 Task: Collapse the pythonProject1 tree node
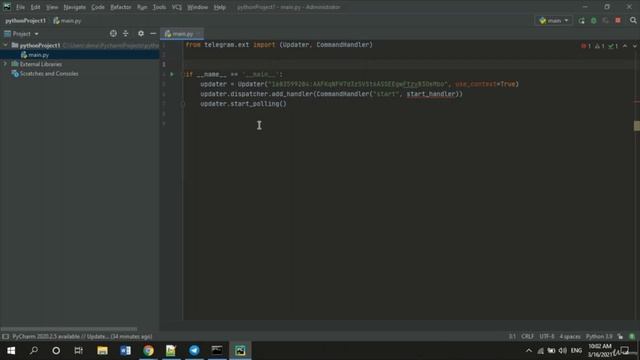pos(6,45)
